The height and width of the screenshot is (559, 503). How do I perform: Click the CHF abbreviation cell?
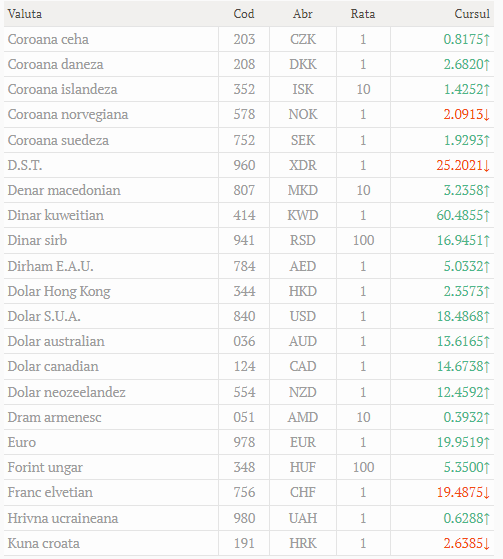(303, 492)
